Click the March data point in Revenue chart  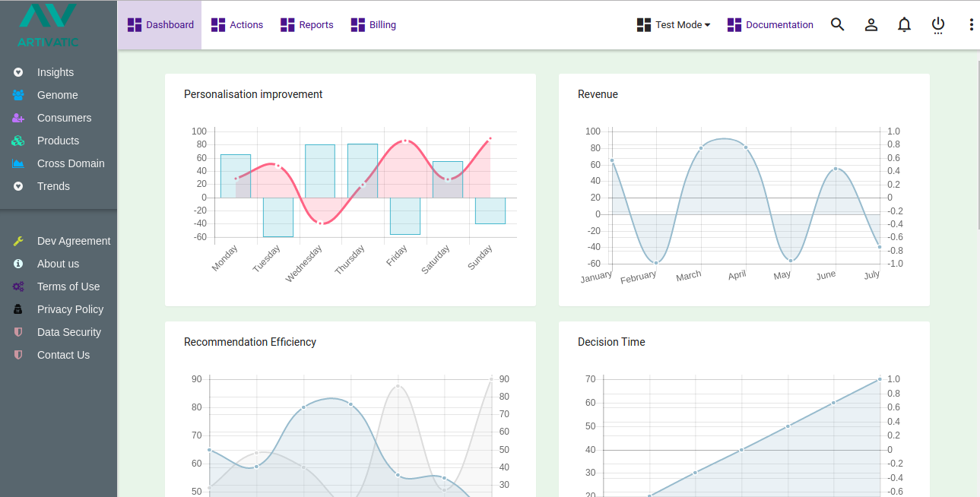click(701, 147)
